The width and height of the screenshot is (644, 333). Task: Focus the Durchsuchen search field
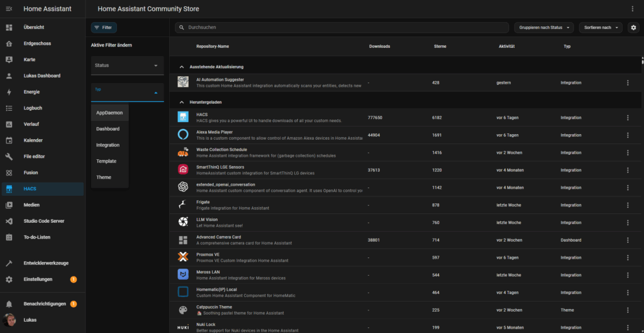coord(341,28)
